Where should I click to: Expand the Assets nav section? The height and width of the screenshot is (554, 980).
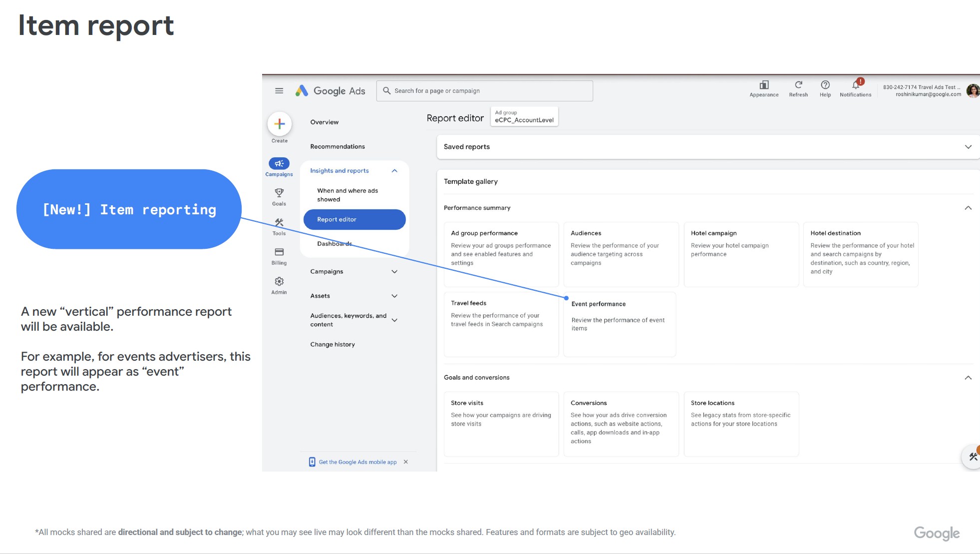[x=394, y=296]
